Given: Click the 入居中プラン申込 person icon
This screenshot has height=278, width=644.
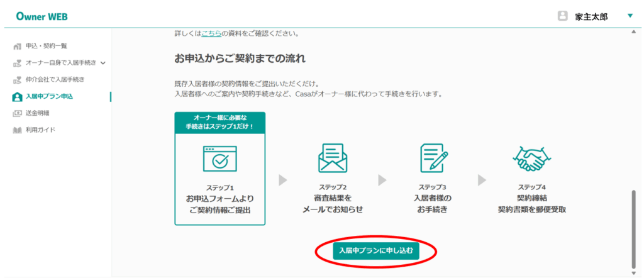Looking at the screenshot, I should pyautogui.click(x=17, y=97).
